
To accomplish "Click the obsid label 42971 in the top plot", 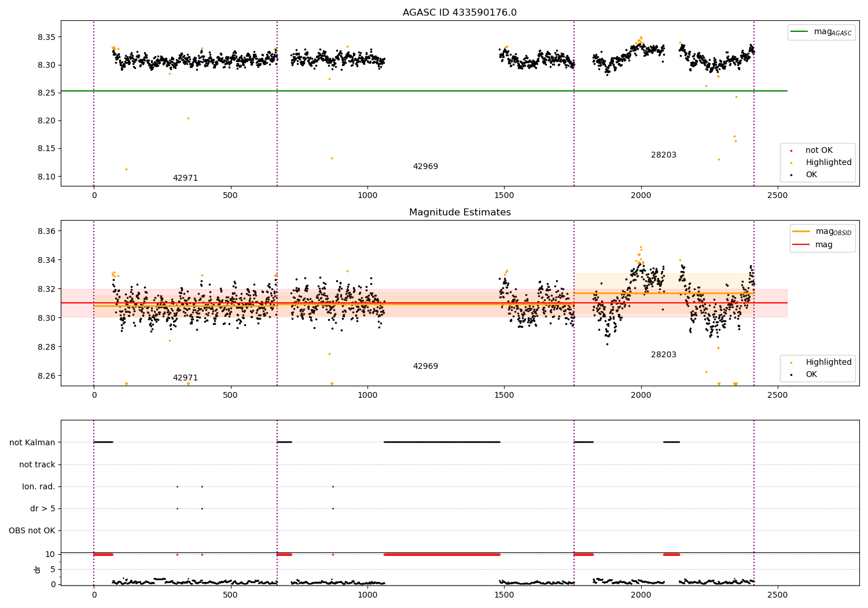I will [185, 178].
